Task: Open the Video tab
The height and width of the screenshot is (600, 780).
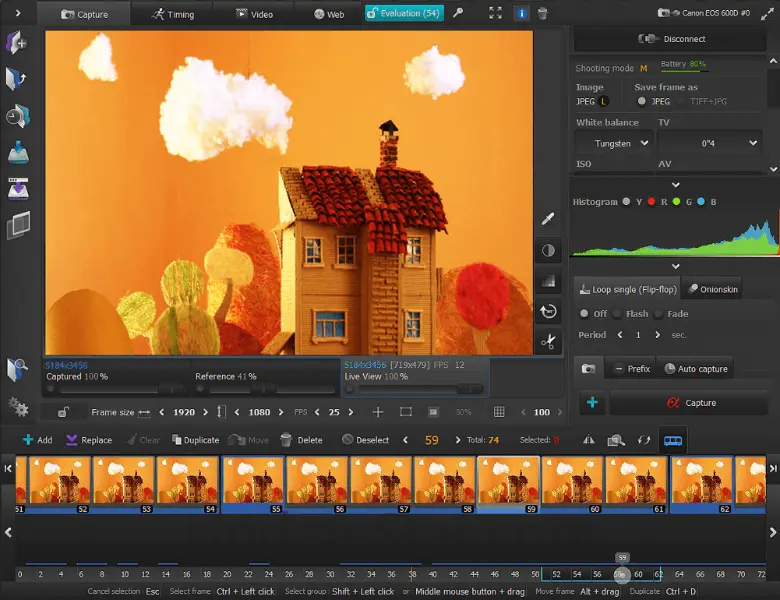Action: coord(254,14)
